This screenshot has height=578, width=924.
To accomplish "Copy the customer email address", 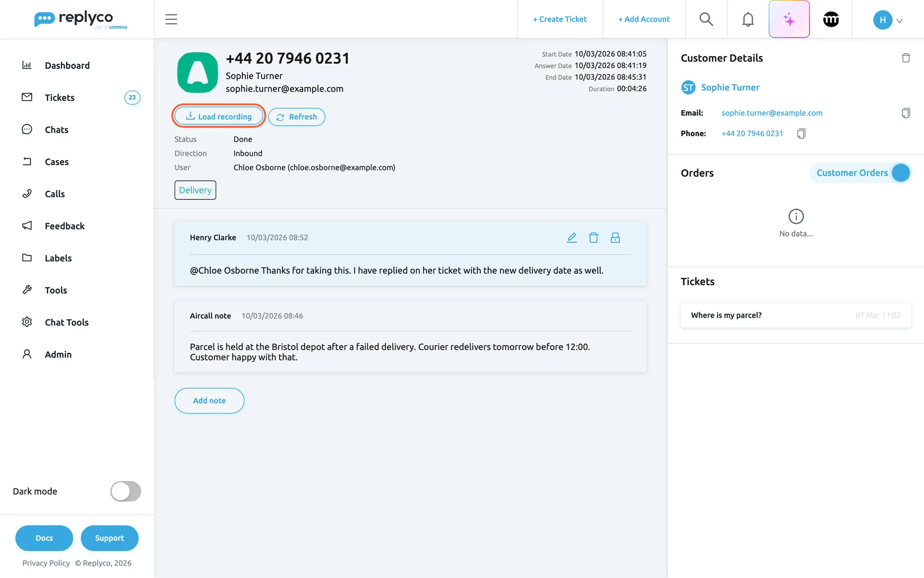I will pos(906,113).
